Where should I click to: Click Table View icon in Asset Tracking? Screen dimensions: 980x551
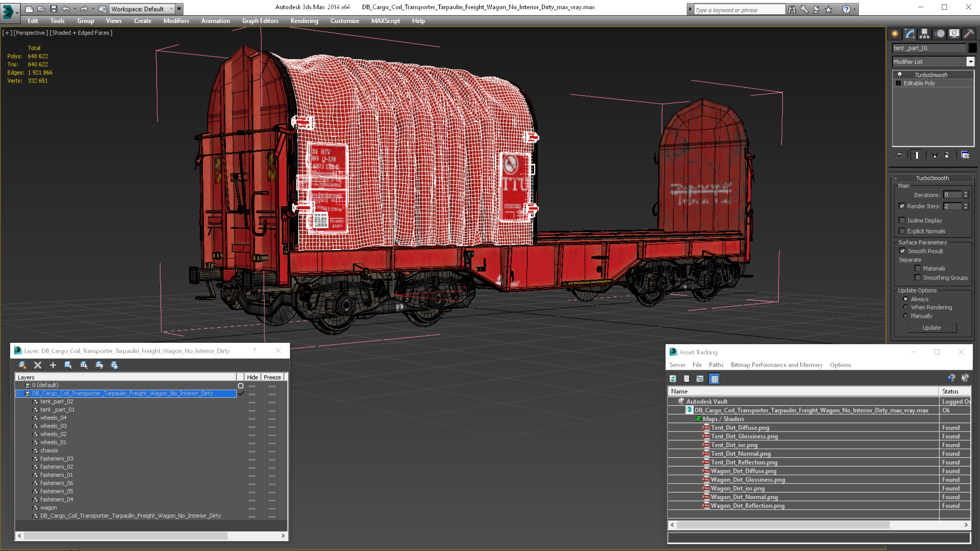pos(715,379)
